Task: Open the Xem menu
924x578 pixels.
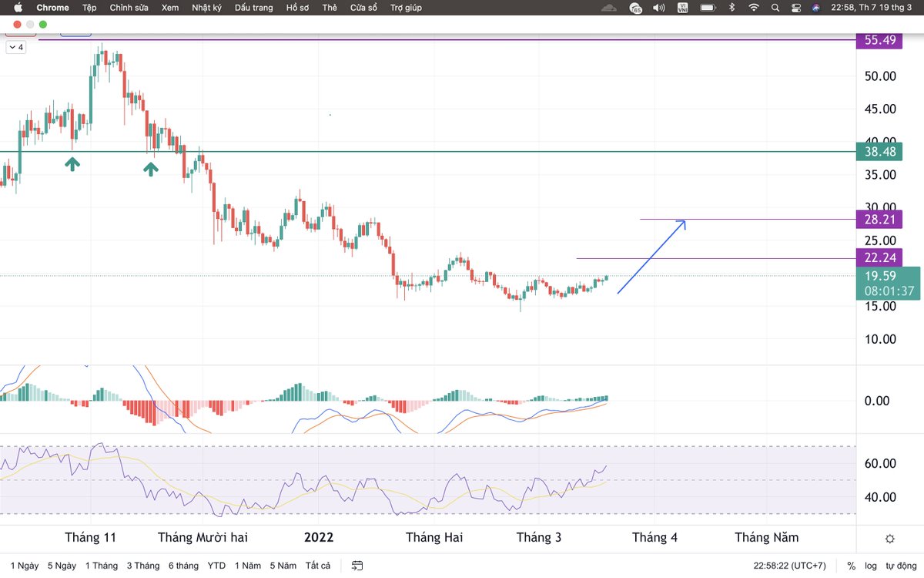Action: (x=170, y=8)
